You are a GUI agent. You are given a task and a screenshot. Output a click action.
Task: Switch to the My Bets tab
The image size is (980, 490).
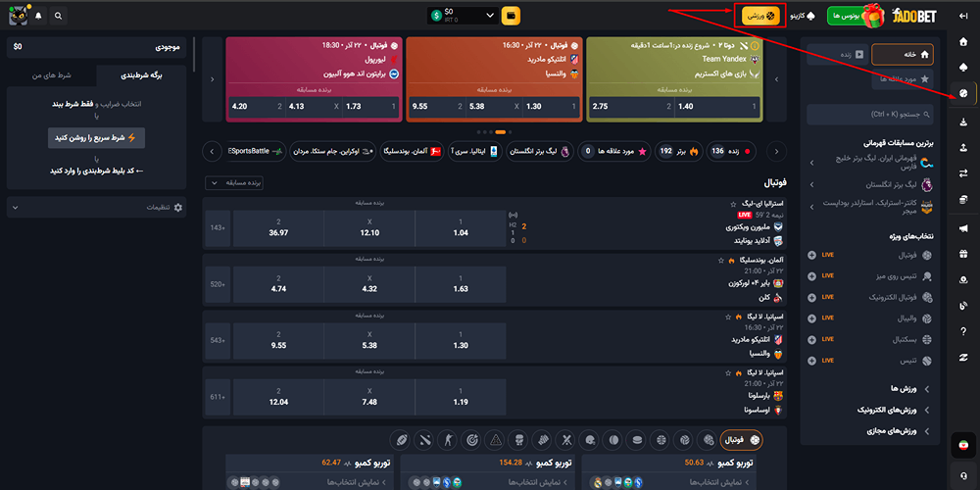[x=51, y=74]
